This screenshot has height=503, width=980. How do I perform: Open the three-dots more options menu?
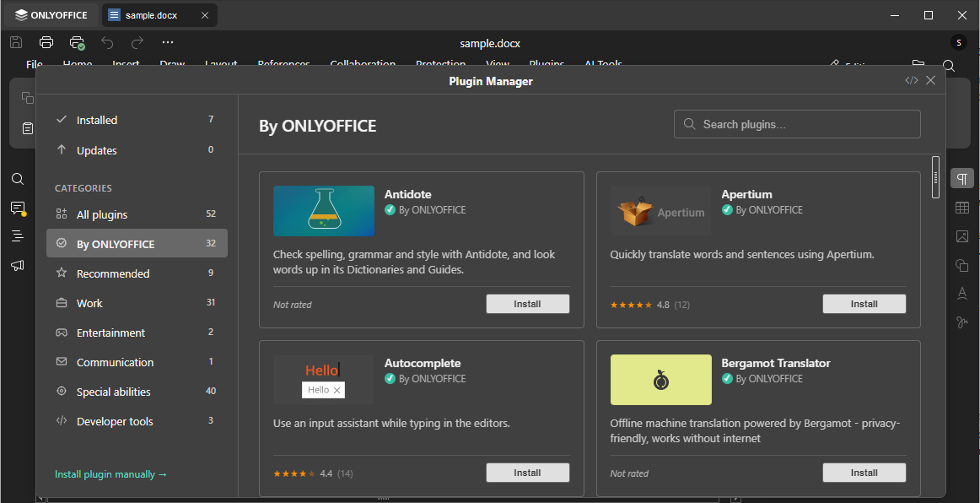pyautogui.click(x=168, y=42)
